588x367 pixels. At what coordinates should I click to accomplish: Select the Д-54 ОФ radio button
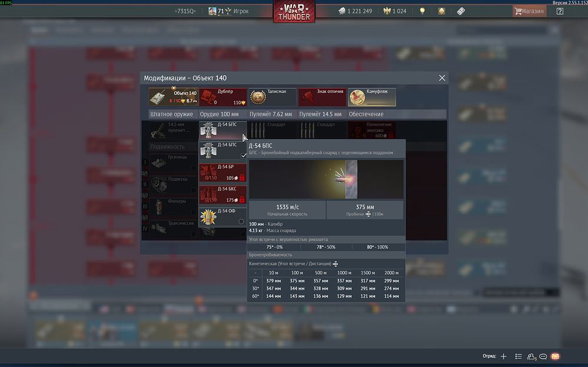241,221
